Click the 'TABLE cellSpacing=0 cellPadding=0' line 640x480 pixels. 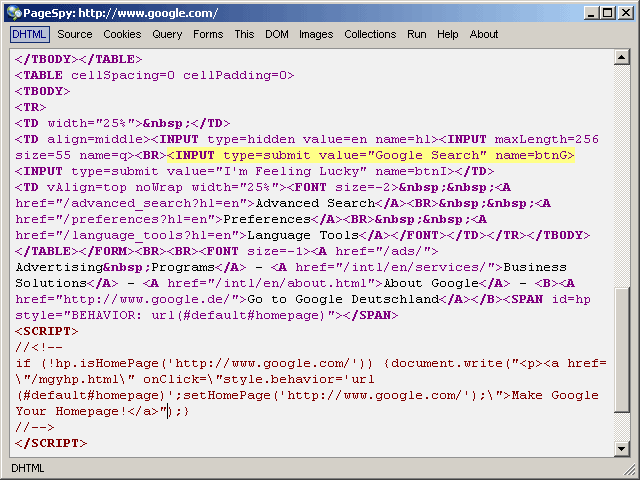point(155,76)
